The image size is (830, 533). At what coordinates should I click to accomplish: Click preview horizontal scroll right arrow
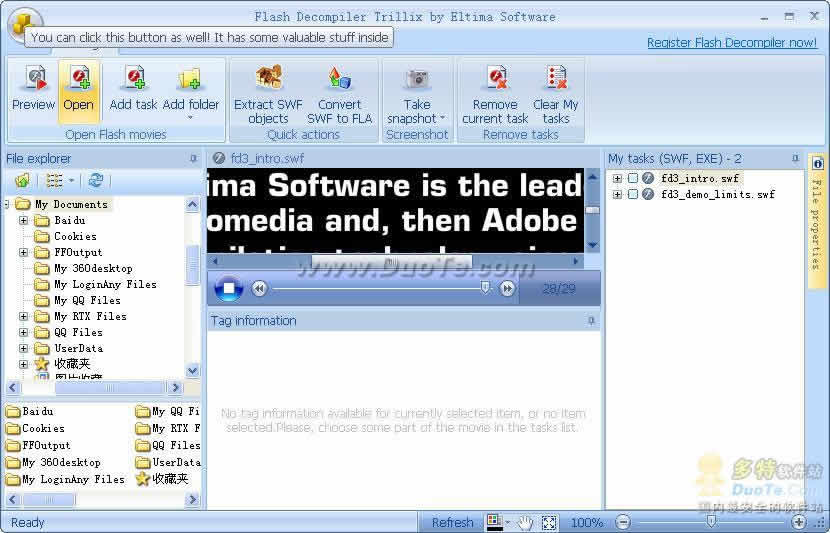[576, 261]
